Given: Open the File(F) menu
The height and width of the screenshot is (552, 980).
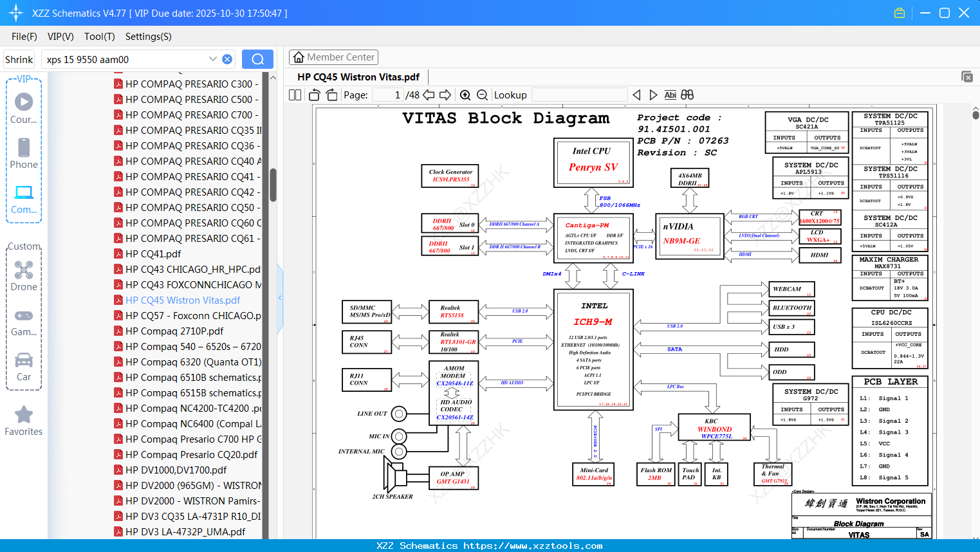Looking at the screenshot, I should pos(24,37).
